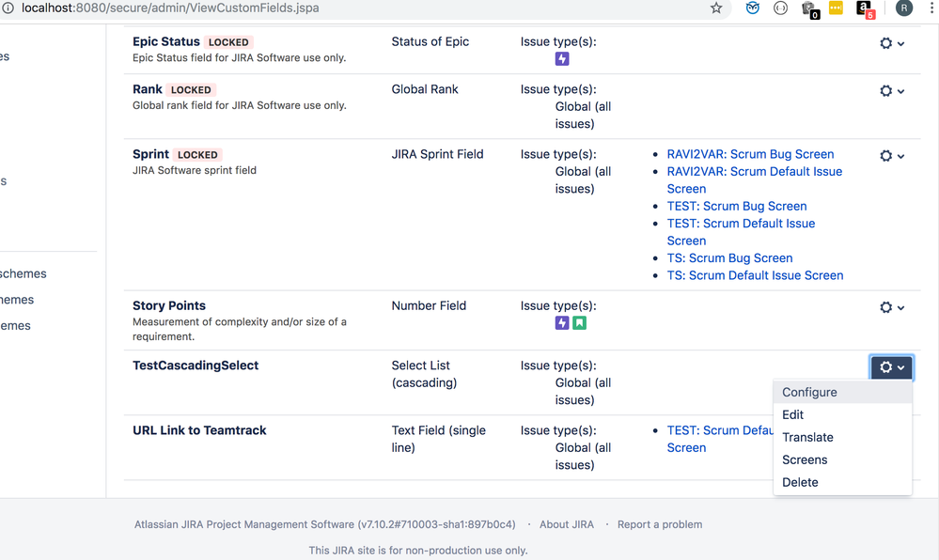Image resolution: width=939 pixels, height=560 pixels.
Task: Open the gear actions menu for Story Points
Action: tap(892, 307)
